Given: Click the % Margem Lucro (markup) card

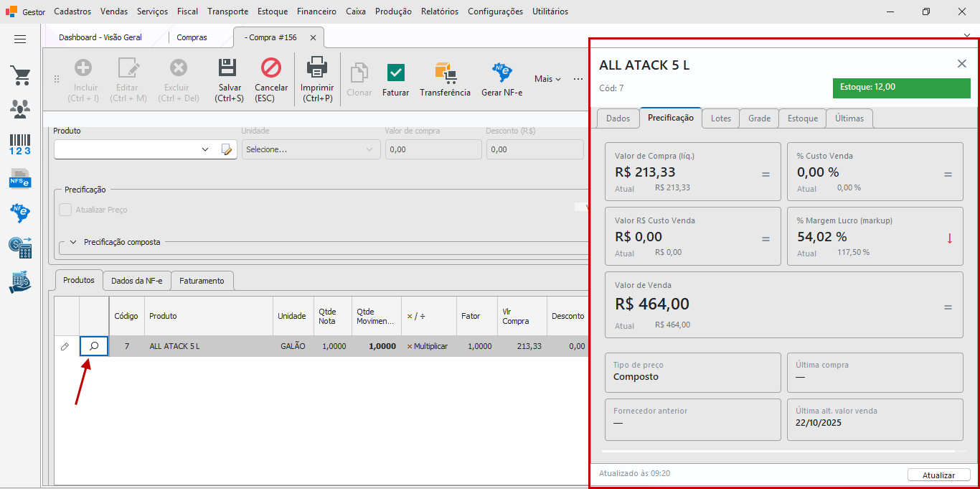Looking at the screenshot, I should click(875, 236).
